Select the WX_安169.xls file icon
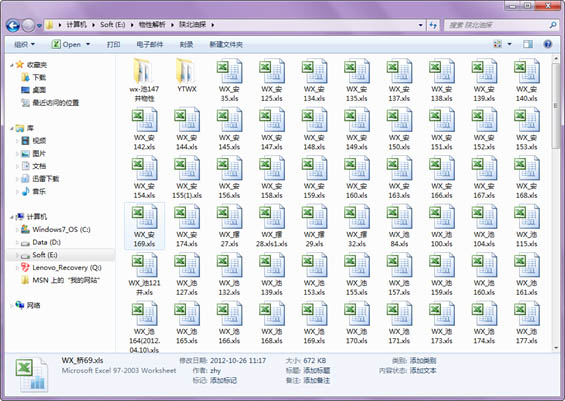 click(144, 217)
